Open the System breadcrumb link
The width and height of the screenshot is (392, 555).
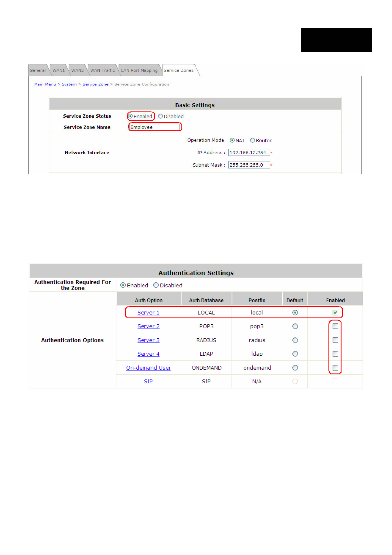coord(69,84)
